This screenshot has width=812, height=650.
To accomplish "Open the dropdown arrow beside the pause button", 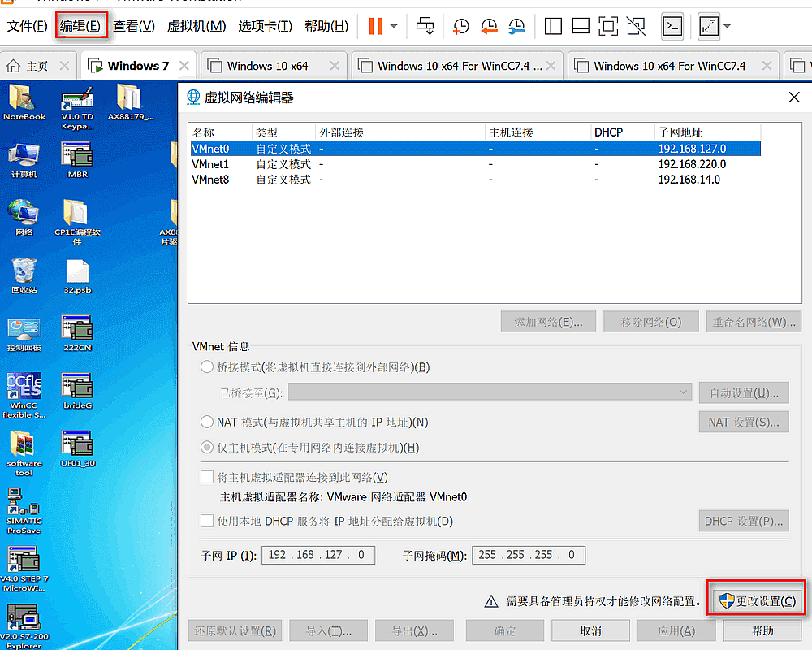I will click(394, 26).
